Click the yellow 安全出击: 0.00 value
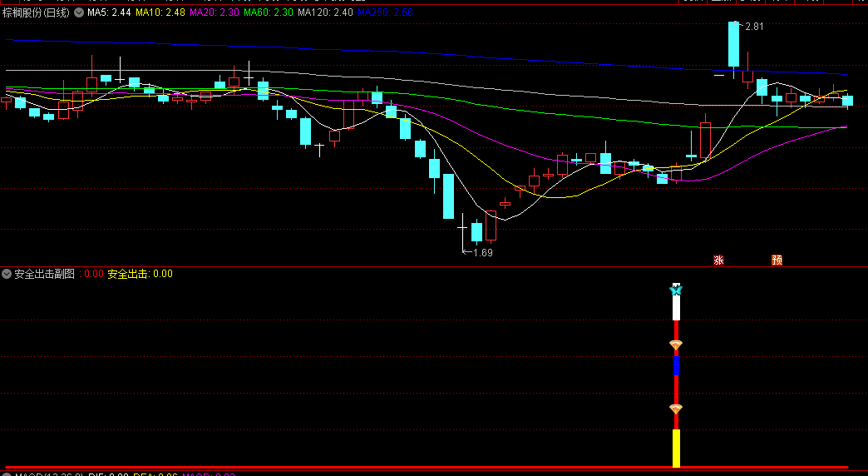 140,274
